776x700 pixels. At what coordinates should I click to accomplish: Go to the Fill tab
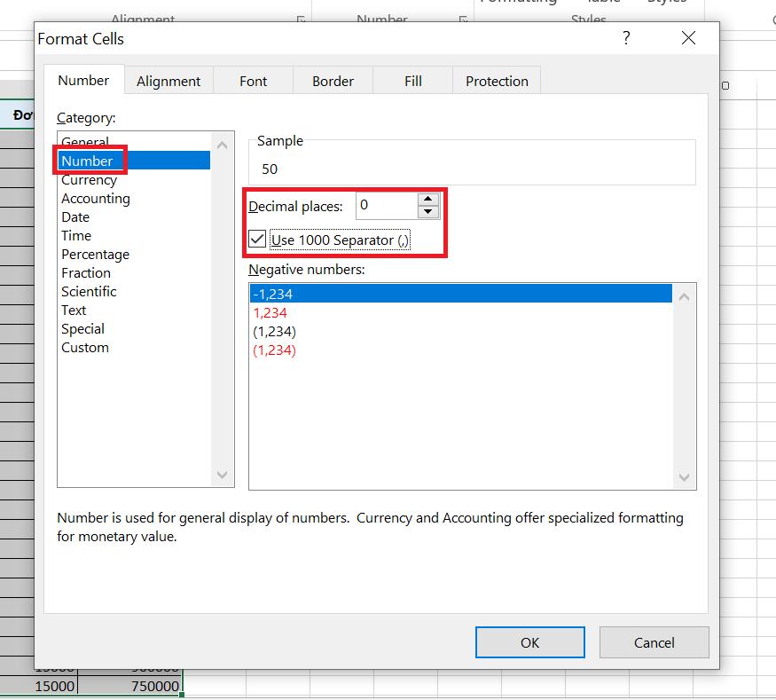click(412, 82)
